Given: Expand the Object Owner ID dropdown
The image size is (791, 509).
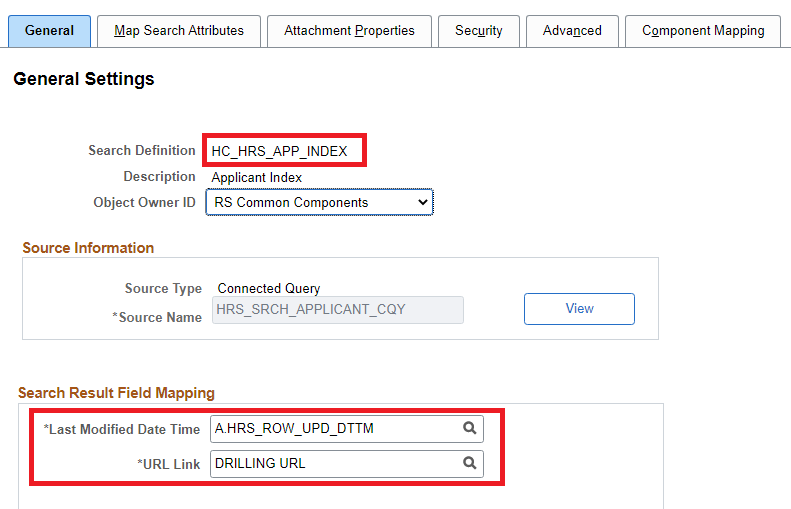Looking at the screenshot, I should point(319,203).
